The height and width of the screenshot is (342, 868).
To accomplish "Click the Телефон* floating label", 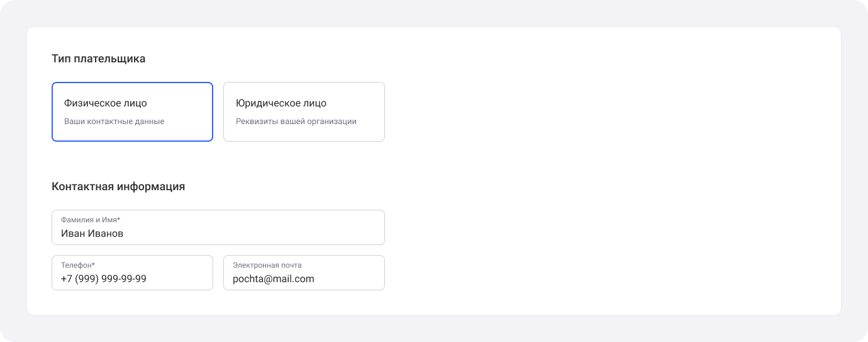I will (x=77, y=265).
